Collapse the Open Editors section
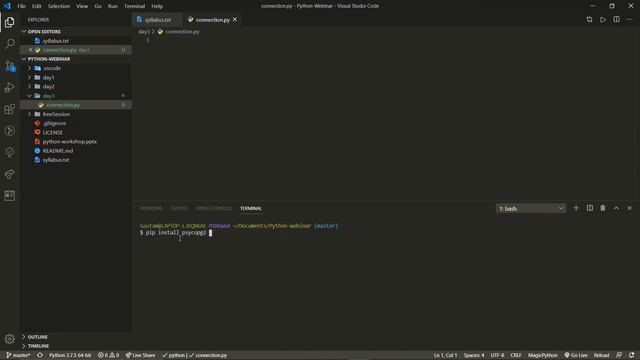The image size is (640, 360). (x=24, y=31)
